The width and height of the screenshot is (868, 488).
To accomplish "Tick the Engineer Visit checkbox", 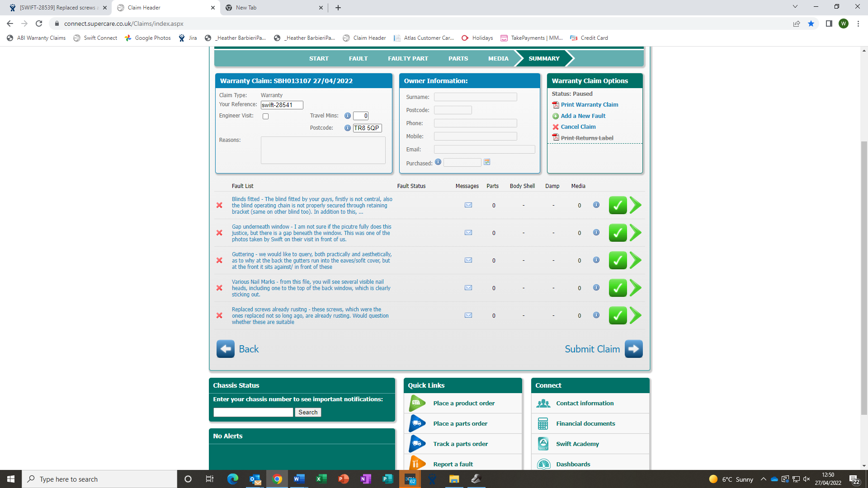I will point(266,117).
